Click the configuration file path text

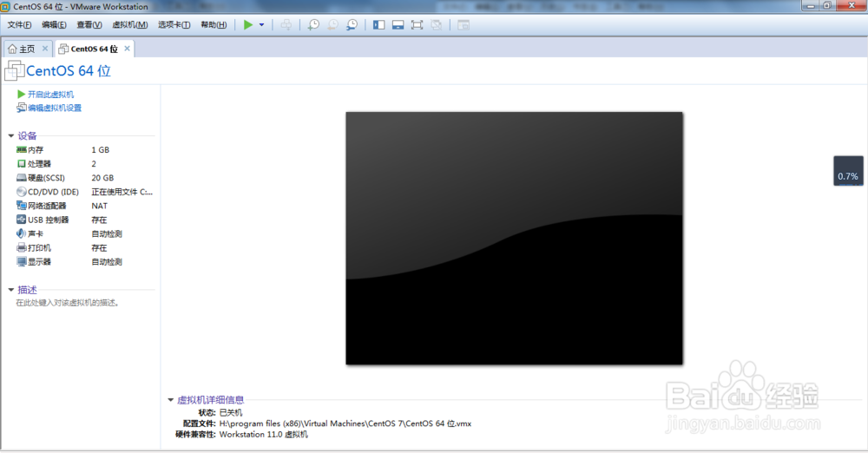pyautogui.click(x=345, y=423)
